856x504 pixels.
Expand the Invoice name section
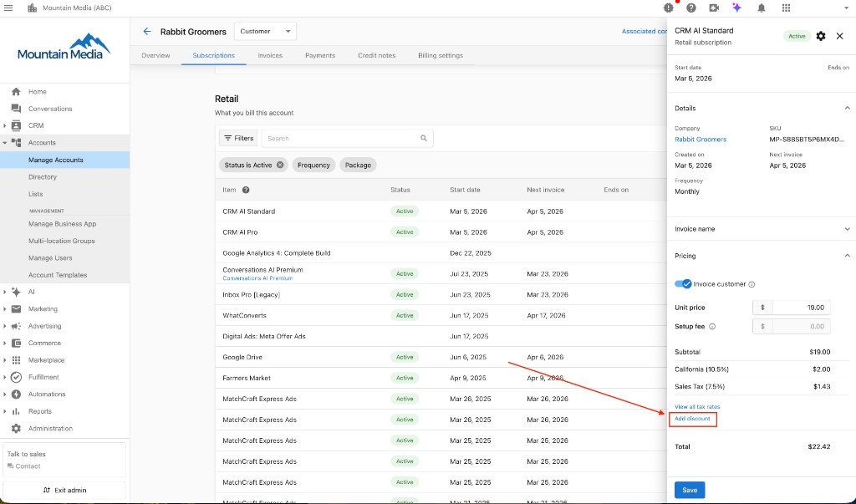pyautogui.click(x=847, y=229)
